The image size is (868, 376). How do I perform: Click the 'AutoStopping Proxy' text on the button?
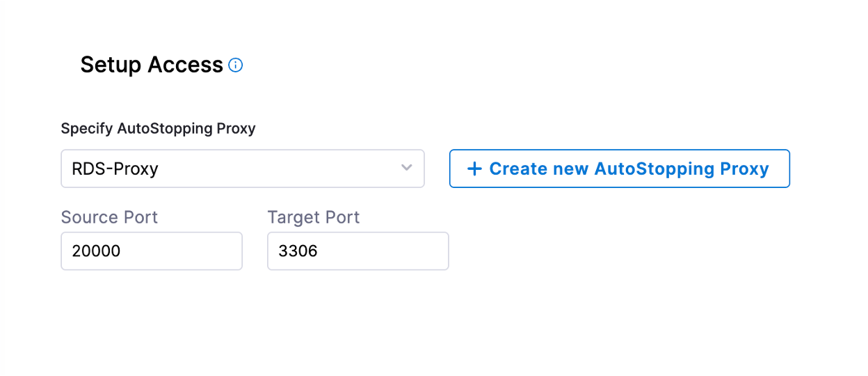click(x=682, y=169)
